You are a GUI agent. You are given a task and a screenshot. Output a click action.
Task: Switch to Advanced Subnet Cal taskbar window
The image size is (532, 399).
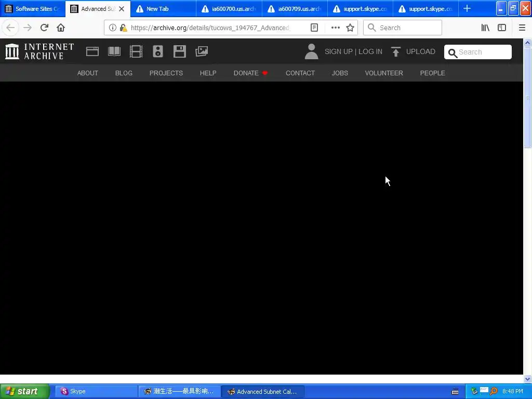[262, 391]
